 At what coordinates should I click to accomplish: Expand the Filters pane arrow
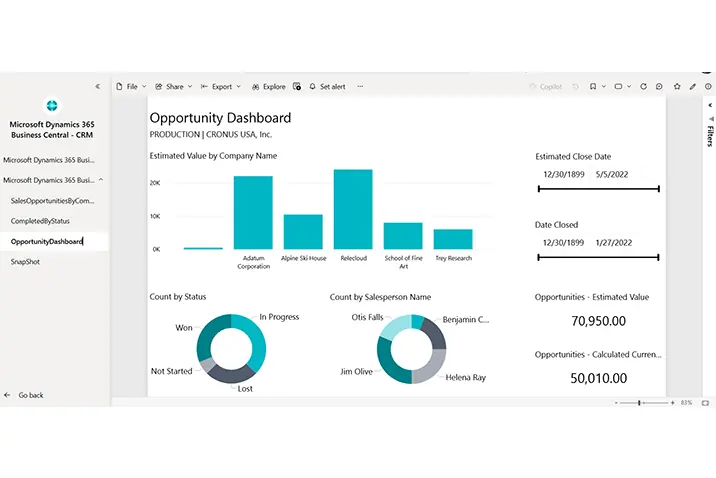coord(710,105)
